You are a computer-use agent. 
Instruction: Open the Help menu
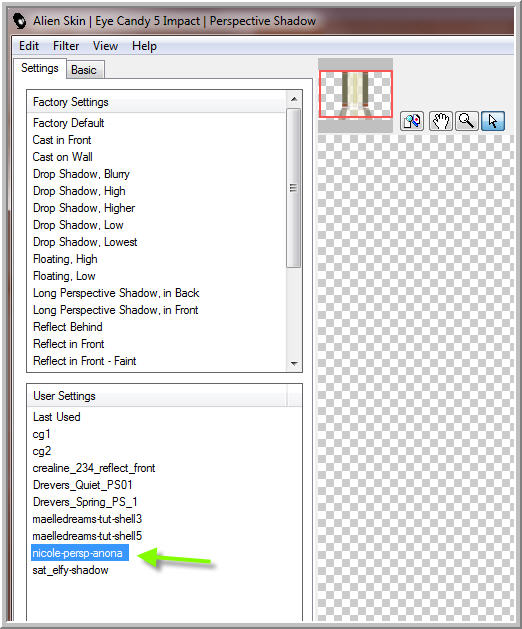144,46
